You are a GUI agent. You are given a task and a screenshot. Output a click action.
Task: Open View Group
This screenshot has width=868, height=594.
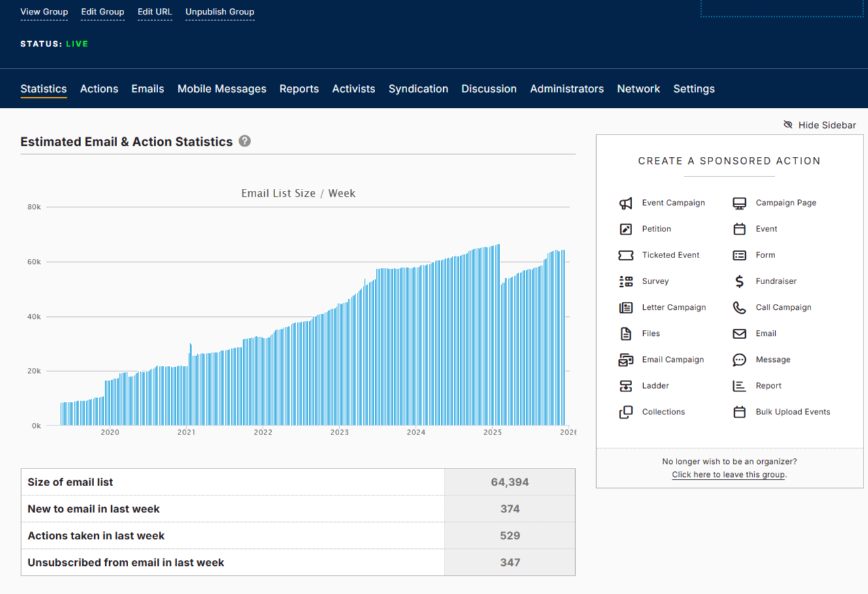pyautogui.click(x=44, y=11)
